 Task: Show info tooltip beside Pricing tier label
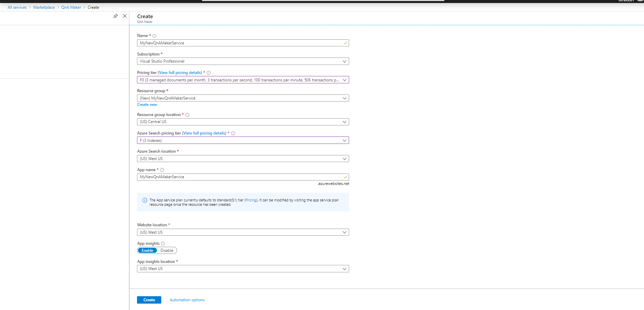tap(208, 73)
